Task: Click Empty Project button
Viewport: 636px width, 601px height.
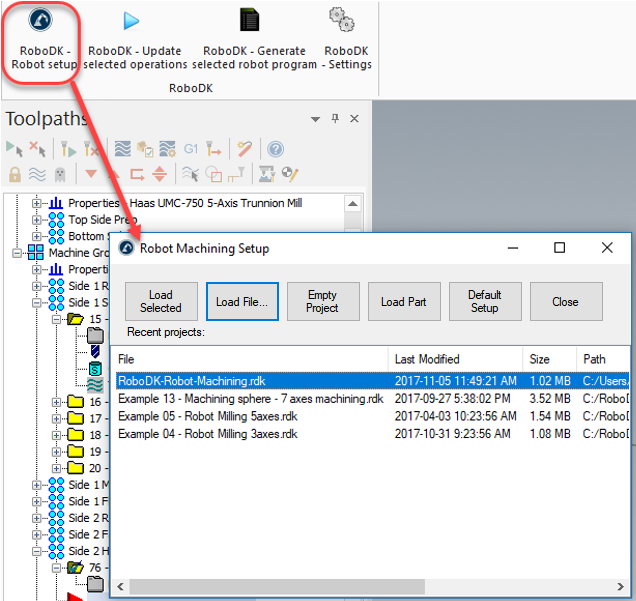Action: 323,301
